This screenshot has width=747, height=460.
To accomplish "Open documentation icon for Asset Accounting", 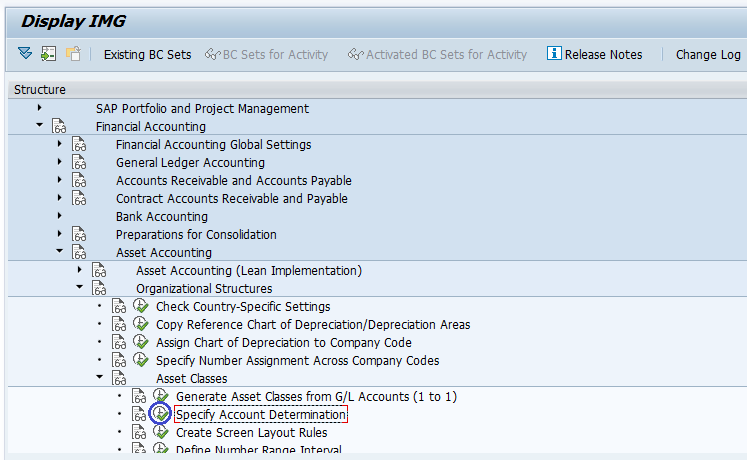I will [79, 252].
